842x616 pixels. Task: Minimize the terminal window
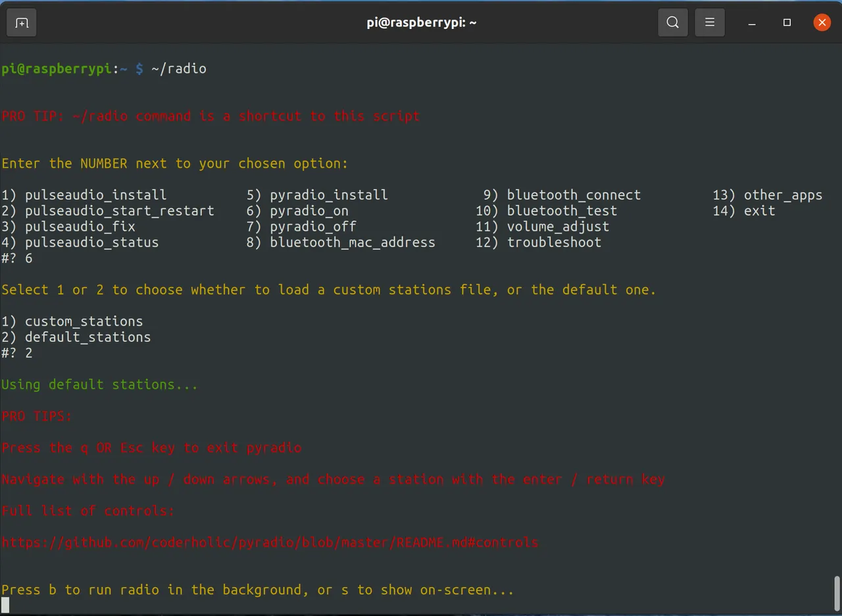click(753, 23)
